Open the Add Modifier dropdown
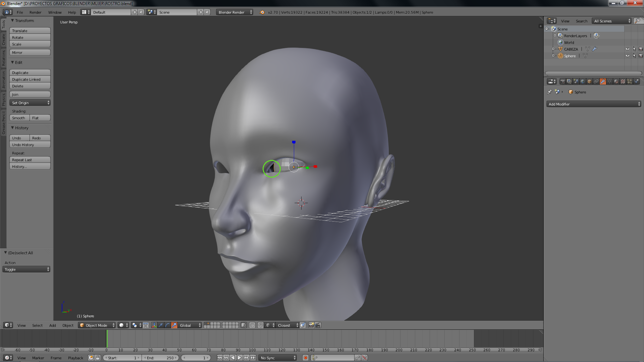 pos(594,104)
